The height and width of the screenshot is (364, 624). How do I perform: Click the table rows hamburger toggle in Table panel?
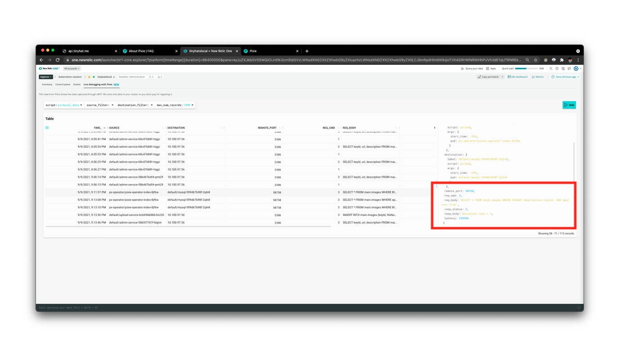click(x=46, y=127)
